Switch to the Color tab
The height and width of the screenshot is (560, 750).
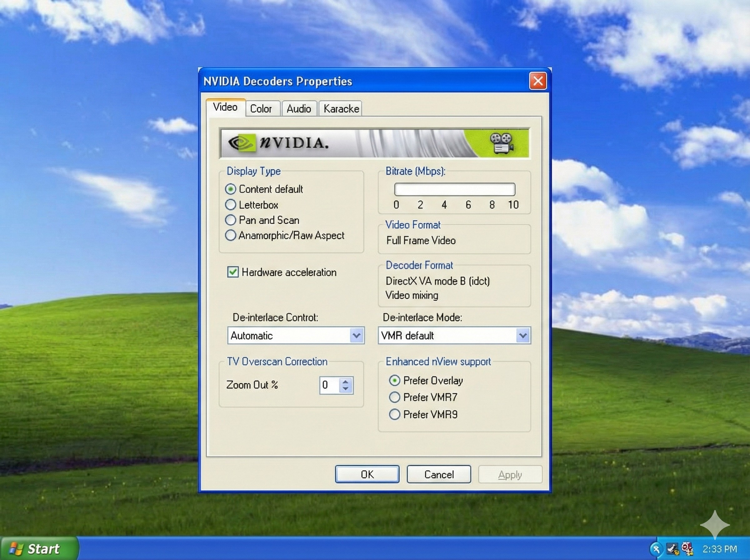pyautogui.click(x=262, y=108)
